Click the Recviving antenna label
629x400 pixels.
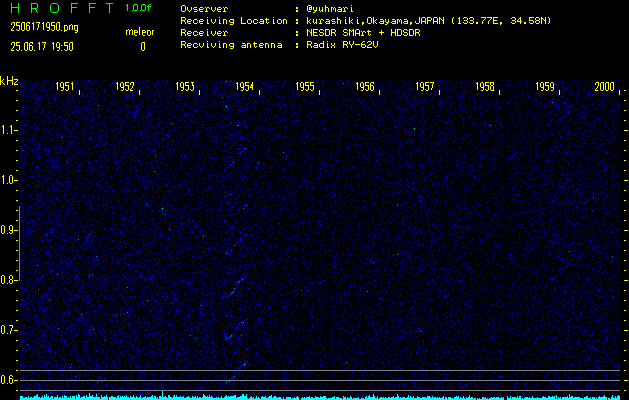(x=231, y=45)
